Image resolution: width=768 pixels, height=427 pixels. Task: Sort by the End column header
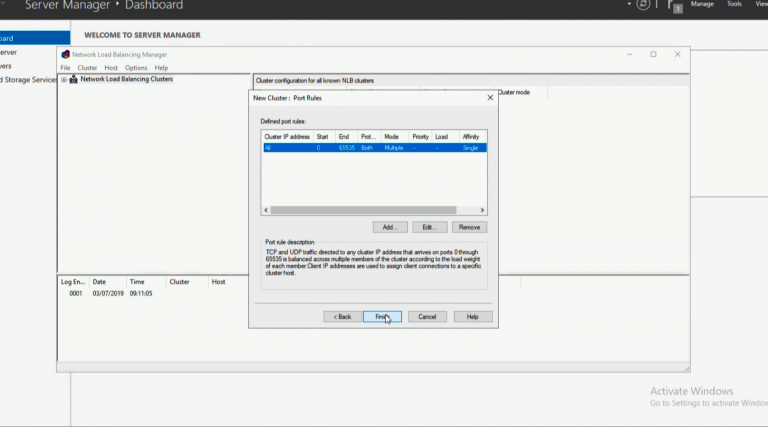[344, 137]
